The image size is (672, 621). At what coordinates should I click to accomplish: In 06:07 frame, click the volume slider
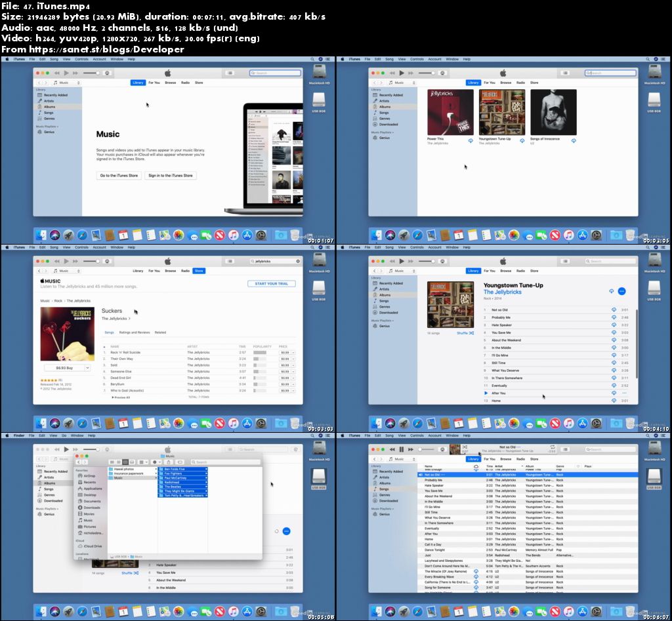[428, 449]
